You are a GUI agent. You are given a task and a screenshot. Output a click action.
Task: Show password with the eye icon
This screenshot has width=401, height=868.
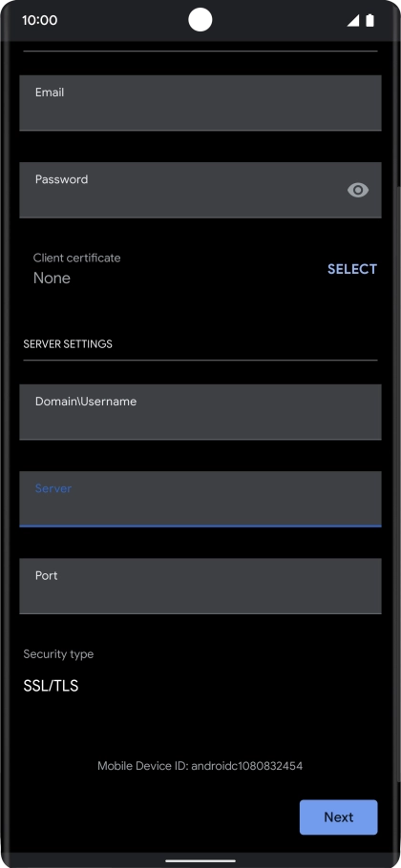click(358, 190)
